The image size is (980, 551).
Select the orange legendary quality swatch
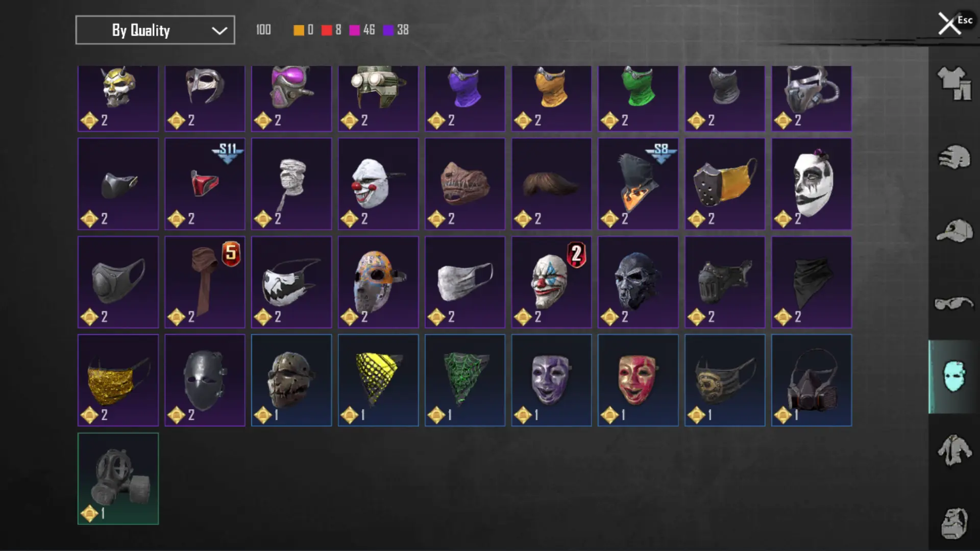coord(299,30)
